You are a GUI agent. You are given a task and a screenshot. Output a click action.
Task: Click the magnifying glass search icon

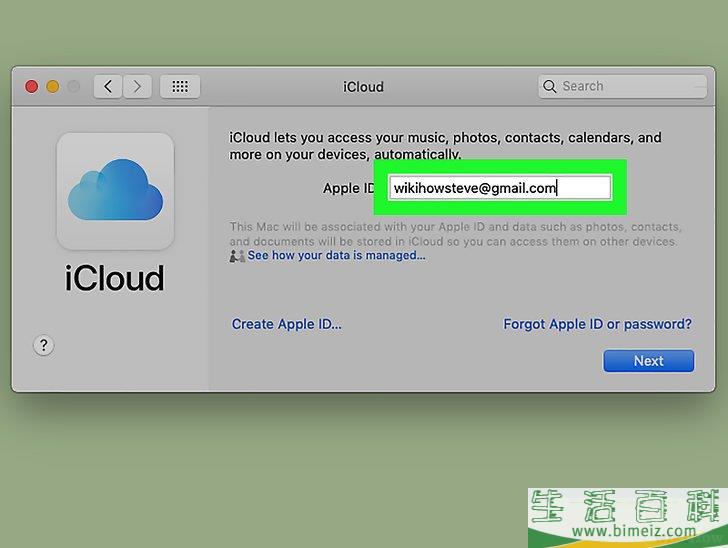tap(550, 86)
